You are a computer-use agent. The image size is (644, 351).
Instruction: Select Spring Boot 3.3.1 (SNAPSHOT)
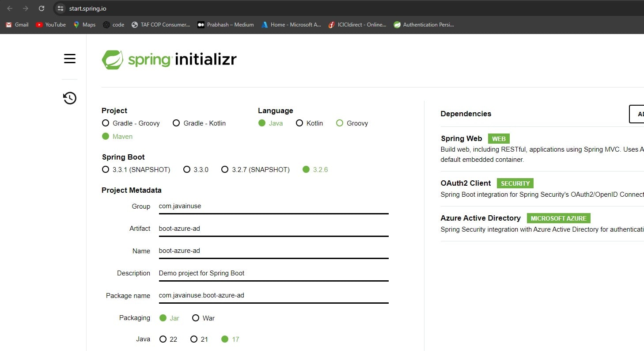[136, 169]
